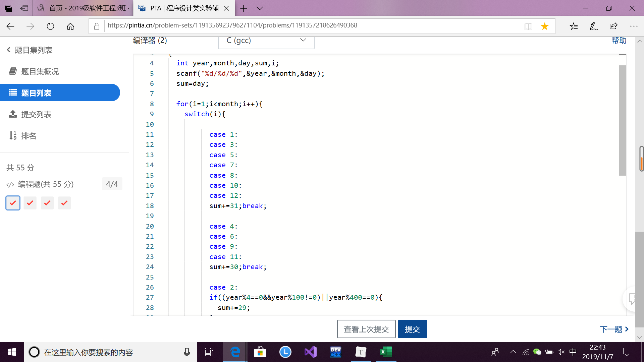
Task: Click the yellow favorites star icon
Action: point(544,26)
